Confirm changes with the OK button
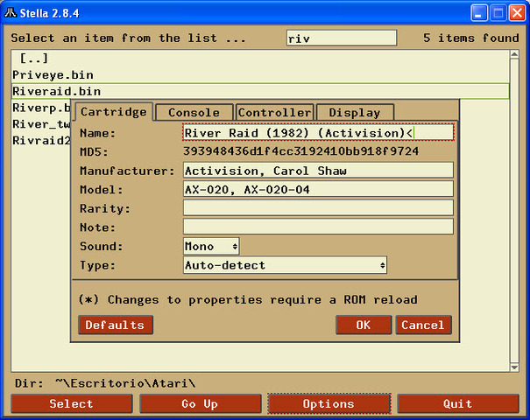 point(363,325)
